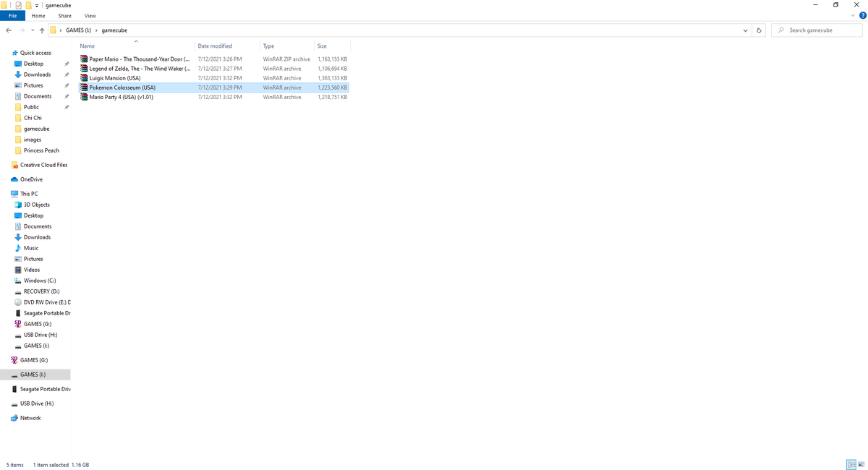
Task: Open the Videos folder
Action: click(32, 270)
